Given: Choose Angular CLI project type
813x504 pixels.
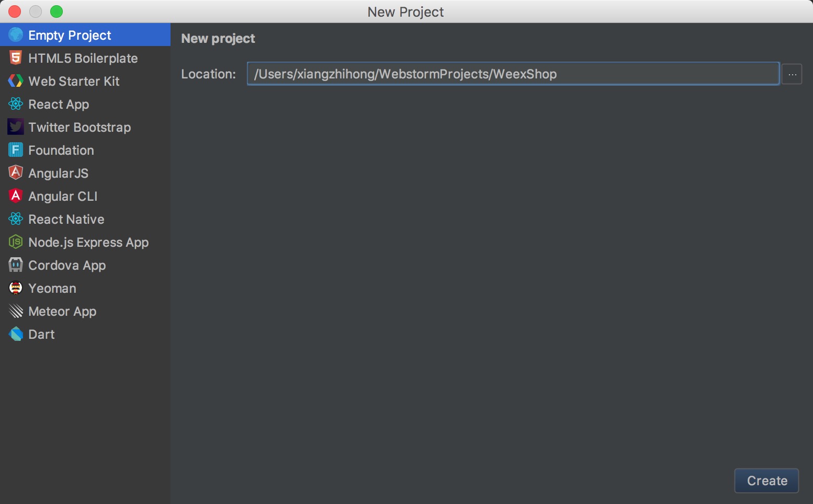Looking at the screenshot, I should (x=63, y=196).
